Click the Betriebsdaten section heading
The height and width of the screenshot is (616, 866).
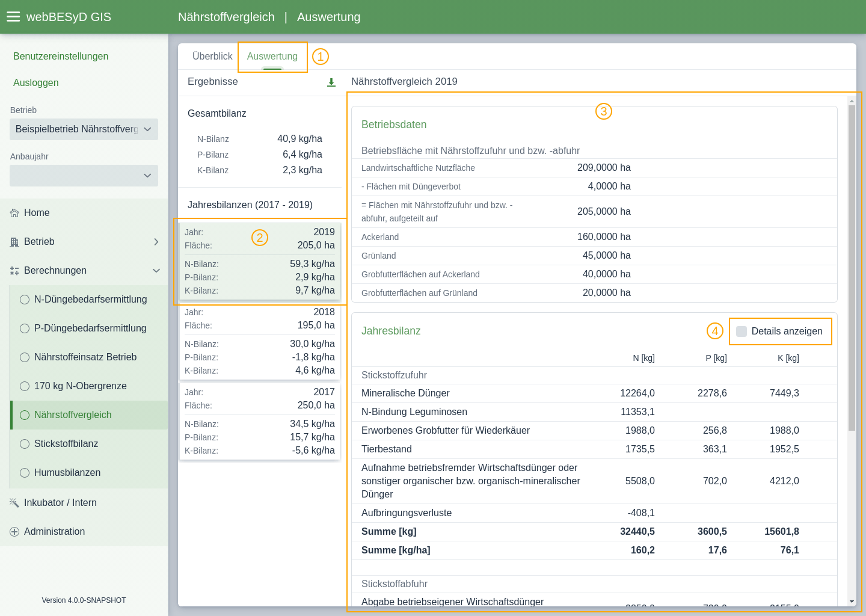[394, 125]
